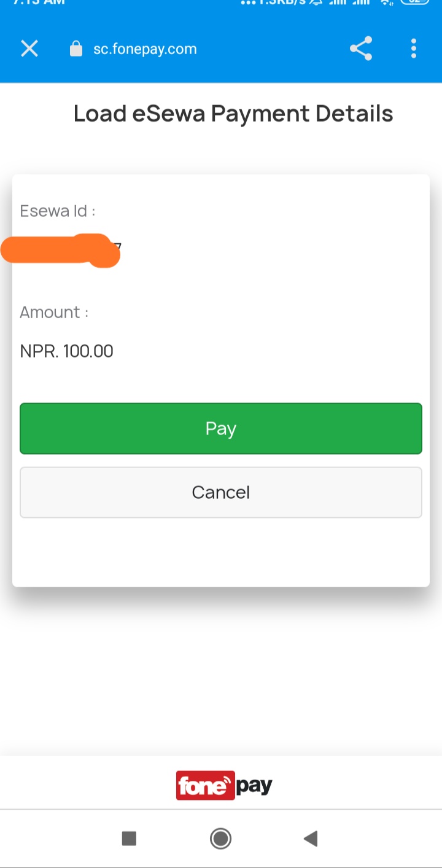Tap the padlock security icon
The height and width of the screenshot is (868, 442).
point(76,49)
